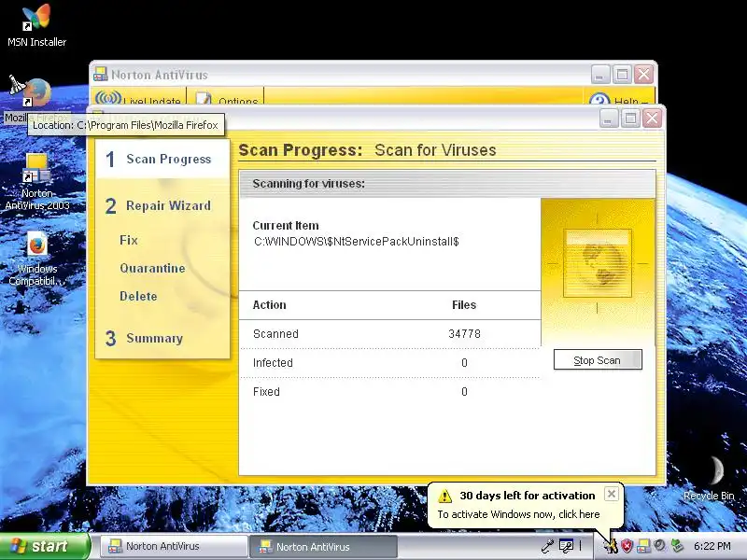Open Help in the back Norton window
Screen dimensions: 747x560
click(x=618, y=99)
